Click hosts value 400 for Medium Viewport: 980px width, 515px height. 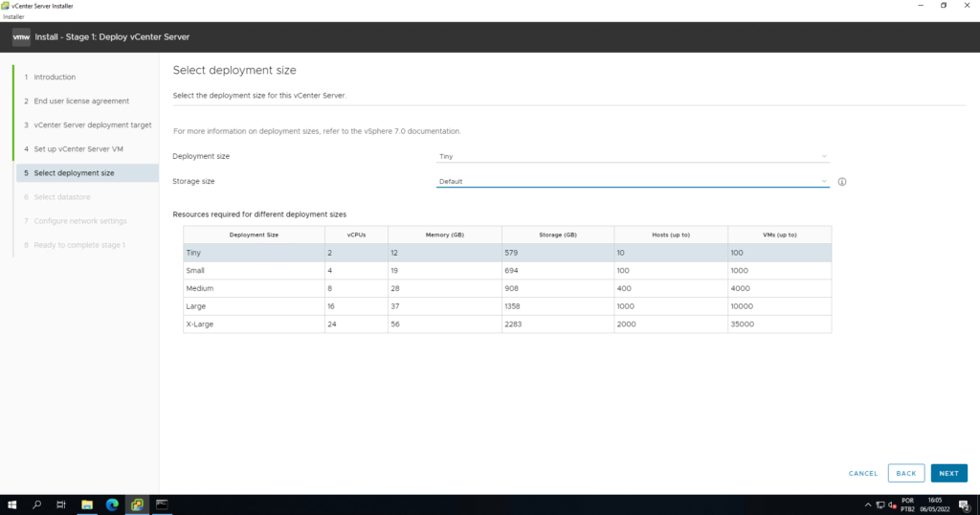coord(624,289)
